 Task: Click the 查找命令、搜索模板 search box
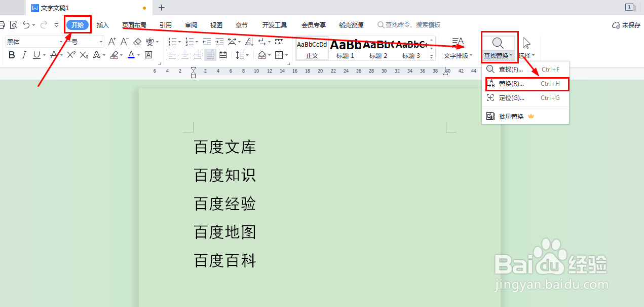409,25
